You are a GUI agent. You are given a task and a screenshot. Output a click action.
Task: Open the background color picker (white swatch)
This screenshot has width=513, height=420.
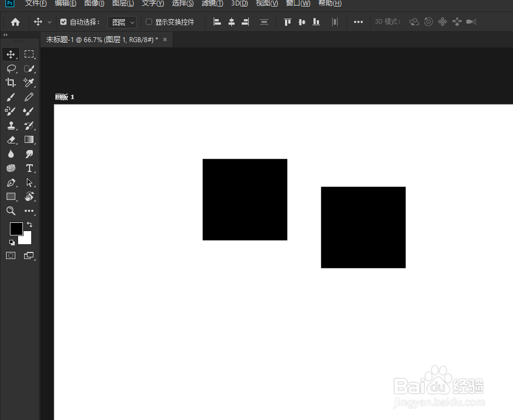(x=27, y=239)
